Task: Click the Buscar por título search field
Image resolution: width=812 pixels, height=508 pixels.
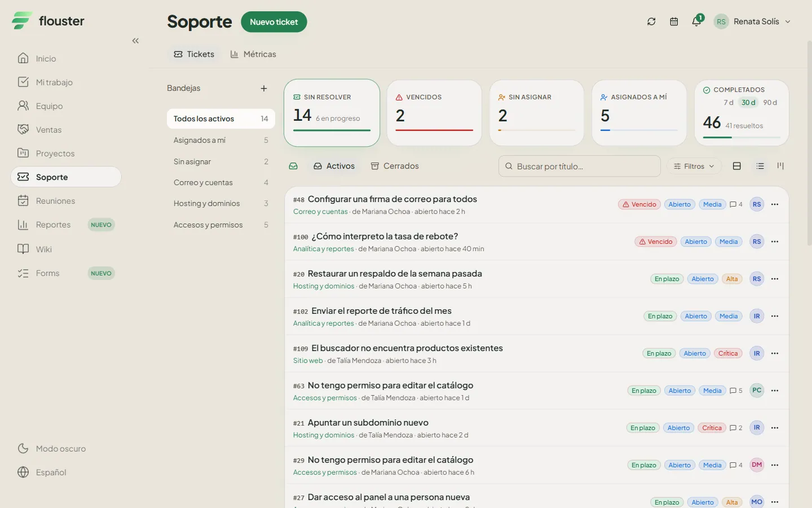Action: coord(580,166)
